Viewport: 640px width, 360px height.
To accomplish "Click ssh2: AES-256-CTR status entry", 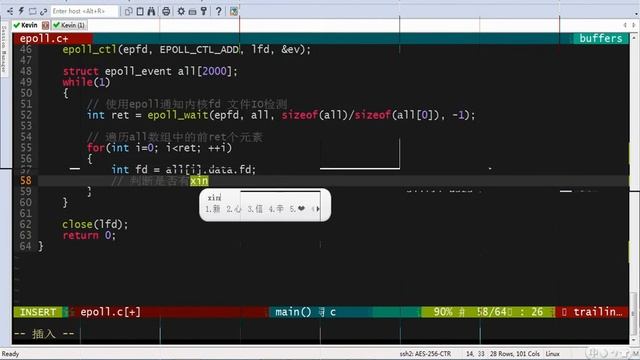I will [x=425, y=354].
